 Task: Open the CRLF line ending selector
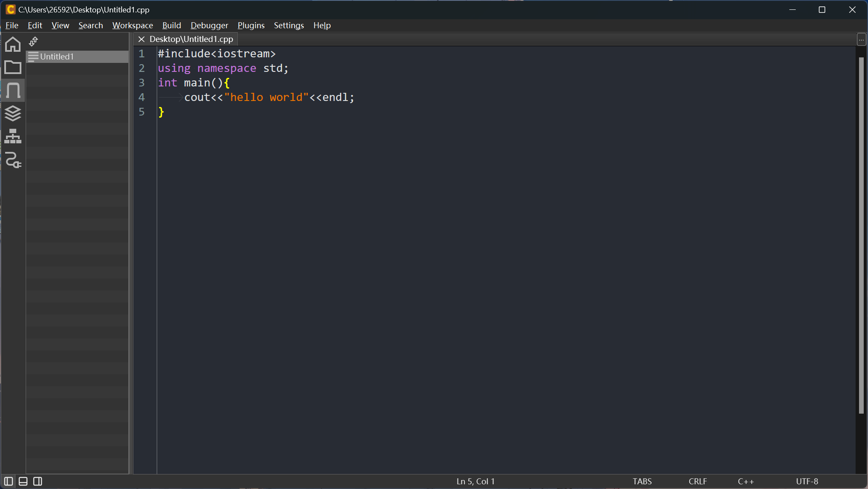(x=697, y=481)
